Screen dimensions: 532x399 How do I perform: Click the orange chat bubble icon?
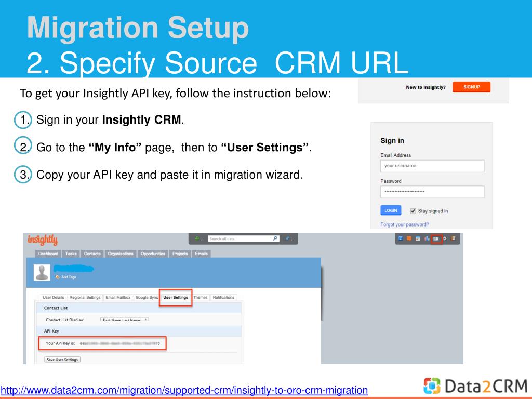[x=409, y=238]
